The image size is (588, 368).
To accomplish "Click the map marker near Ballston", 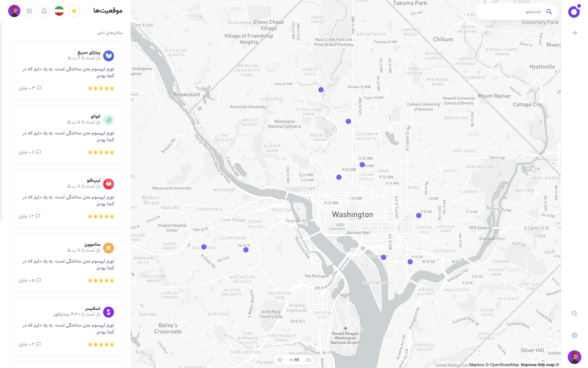I will 204,247.
